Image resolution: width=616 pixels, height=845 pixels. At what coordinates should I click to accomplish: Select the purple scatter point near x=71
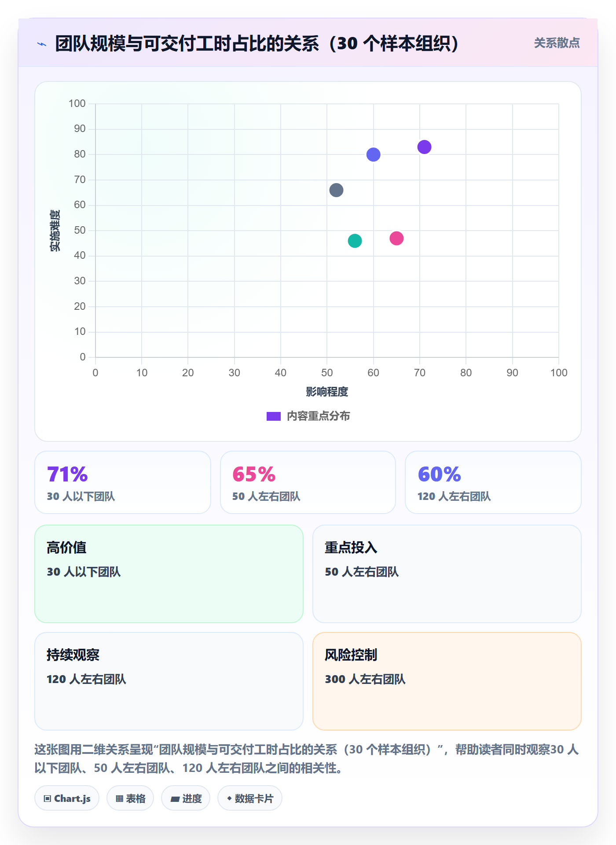[x=424, y=147]
